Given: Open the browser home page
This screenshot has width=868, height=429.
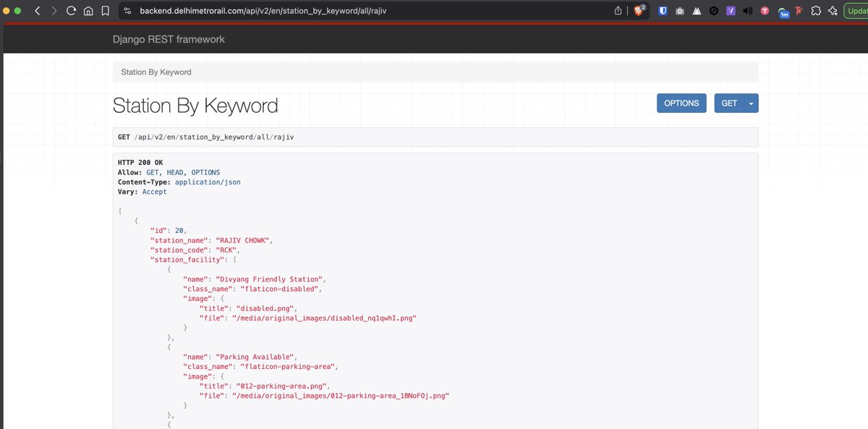Looking at the screenshot, I should (x=88, y=11).
